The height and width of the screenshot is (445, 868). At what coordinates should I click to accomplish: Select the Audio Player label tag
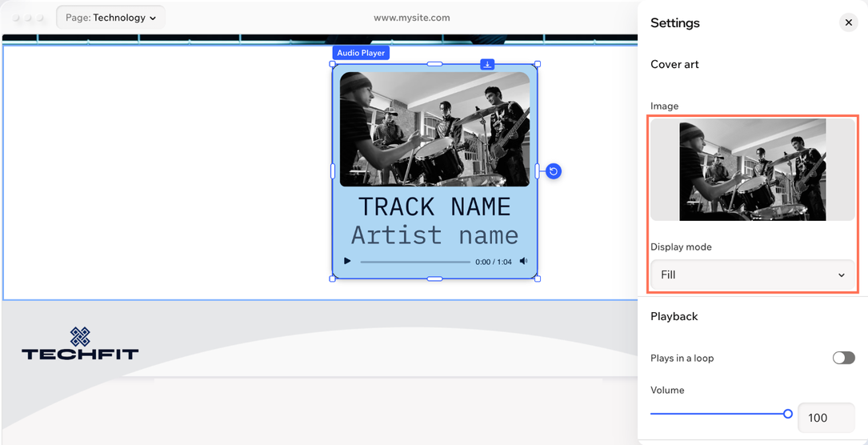point(361,53)
